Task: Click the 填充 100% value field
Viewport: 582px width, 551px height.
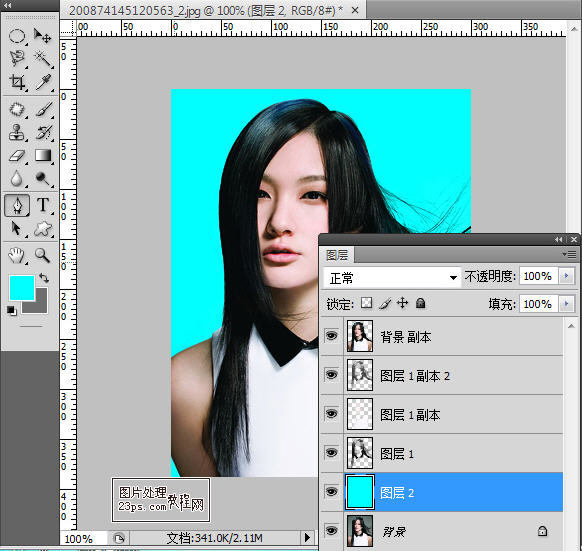Action: 538,304
